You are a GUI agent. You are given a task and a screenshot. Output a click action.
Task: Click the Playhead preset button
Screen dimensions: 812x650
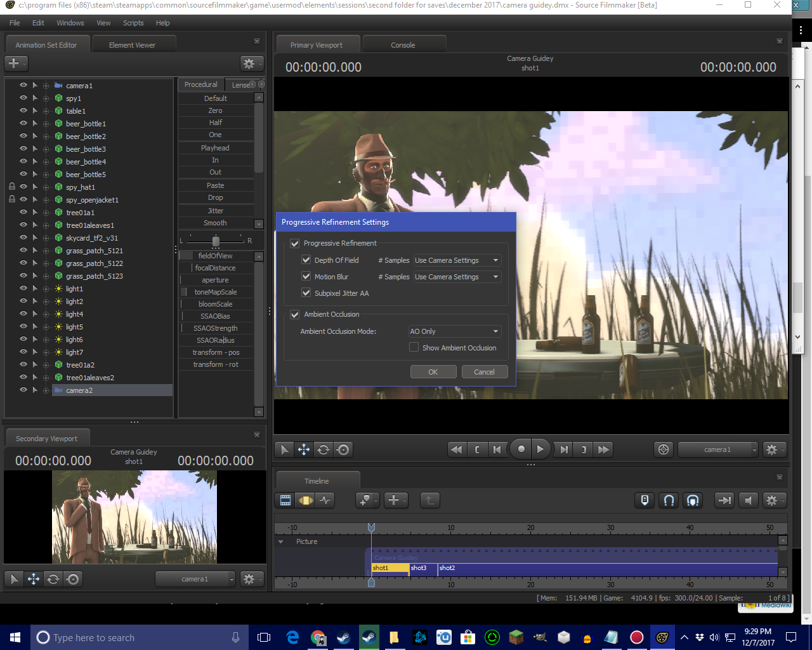coord(216,148)
